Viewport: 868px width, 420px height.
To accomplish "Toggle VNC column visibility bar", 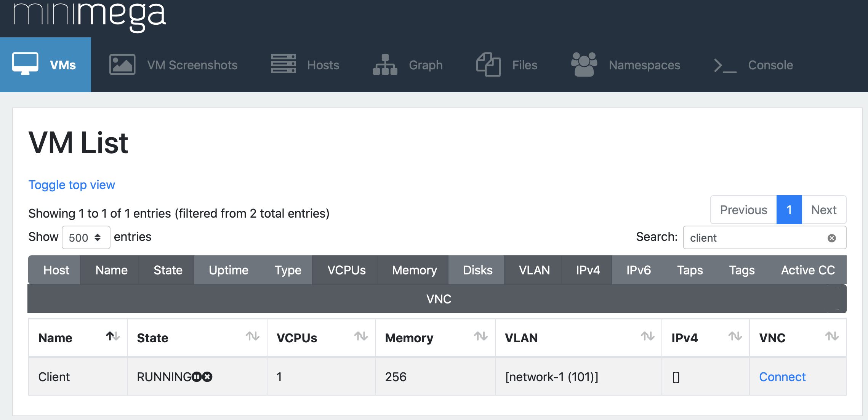I will (437, 299).
